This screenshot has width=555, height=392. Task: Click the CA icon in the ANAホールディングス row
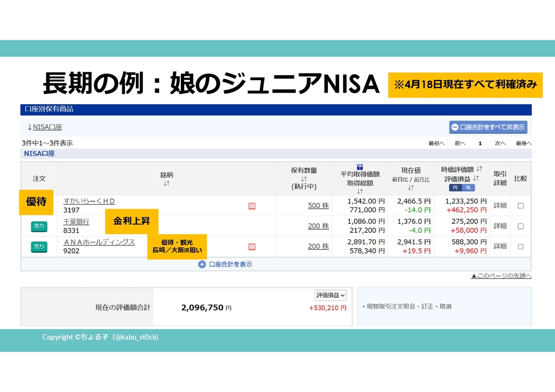(x=252, y=247)
